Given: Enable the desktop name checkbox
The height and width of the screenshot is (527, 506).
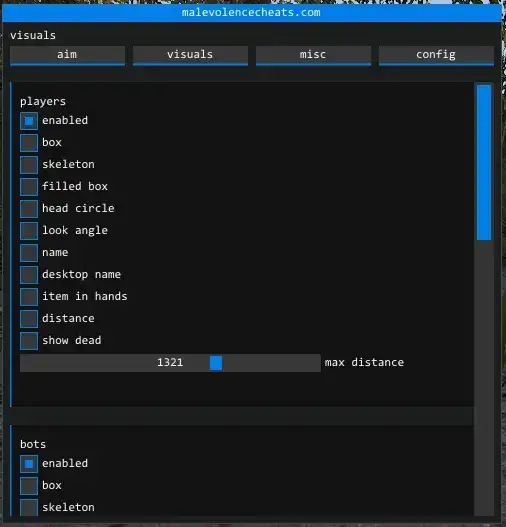Looking at the screenshot, I should pyautogui.click(x=29, y=275).
